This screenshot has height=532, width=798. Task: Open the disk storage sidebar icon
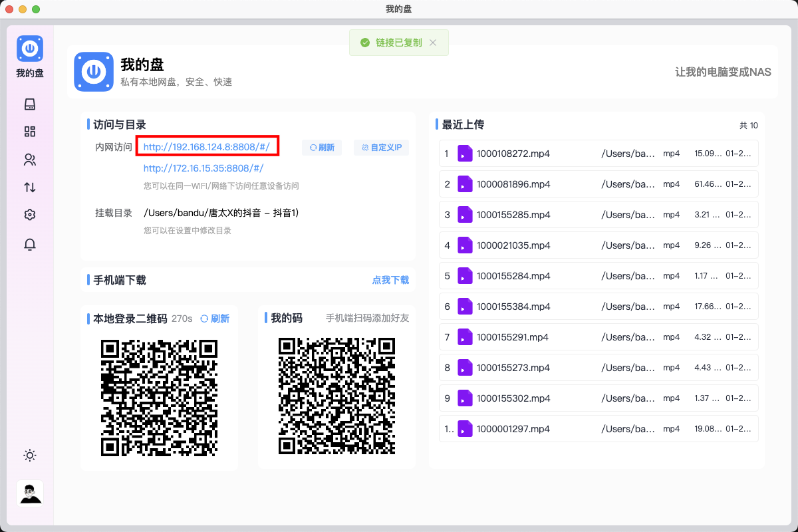coord(30,104)
